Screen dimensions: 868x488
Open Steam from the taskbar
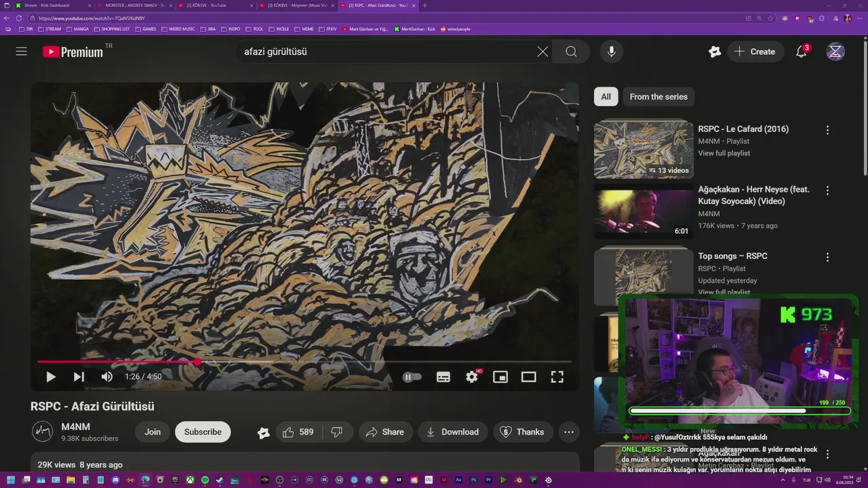click(x=220, y=480)
